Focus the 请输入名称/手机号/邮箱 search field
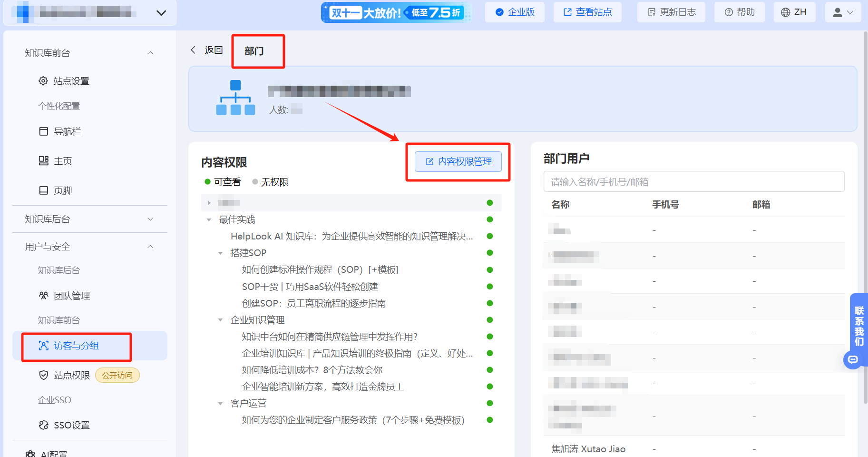868x457 pixels. (694, 181)
